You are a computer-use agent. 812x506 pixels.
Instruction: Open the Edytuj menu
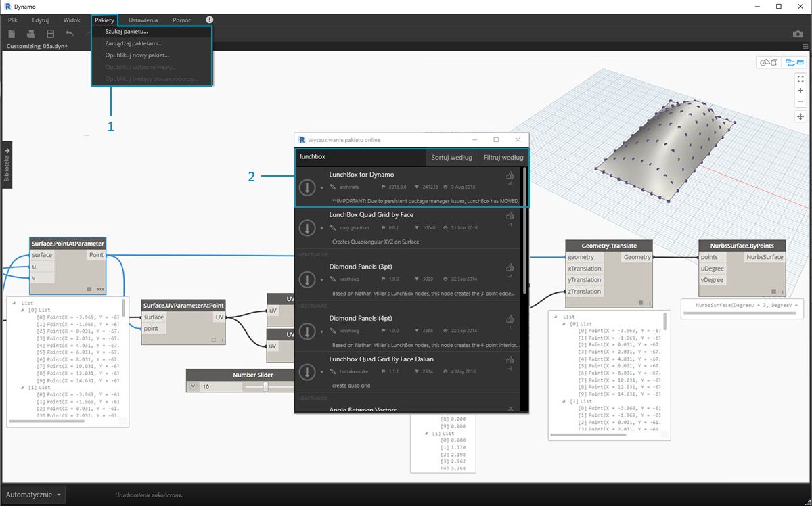(x=41, y=20)
